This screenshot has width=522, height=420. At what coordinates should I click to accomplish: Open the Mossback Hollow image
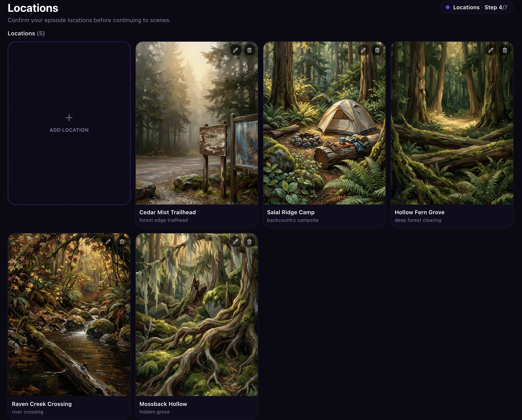point(197,315)
